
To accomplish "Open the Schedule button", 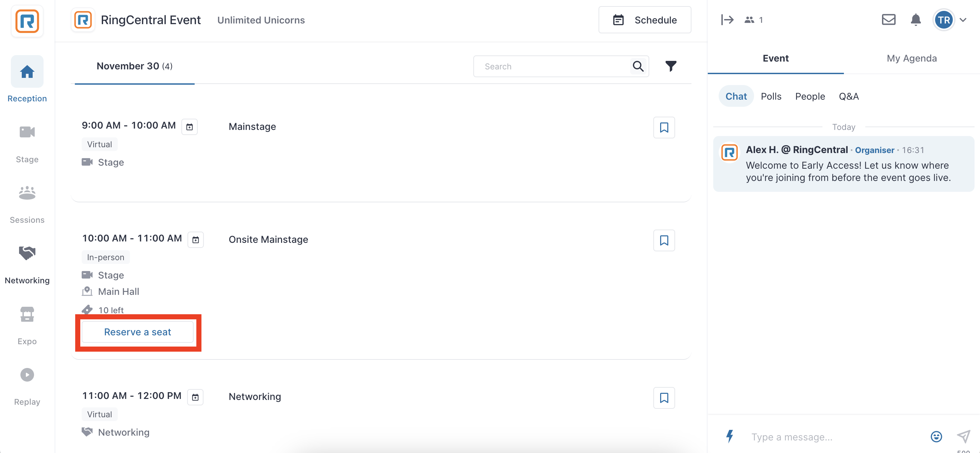I will (x=644, y=20).
